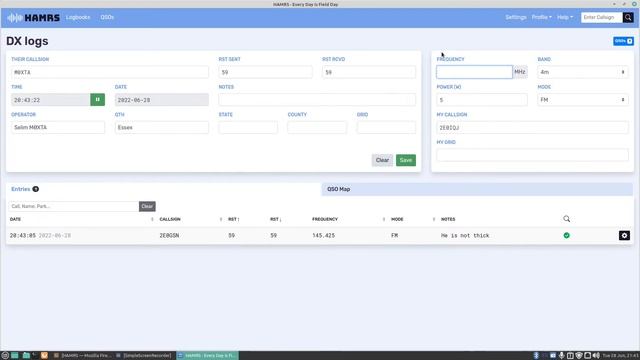
Task: Open the Help dropdown menu
Action: pos(565,17)
